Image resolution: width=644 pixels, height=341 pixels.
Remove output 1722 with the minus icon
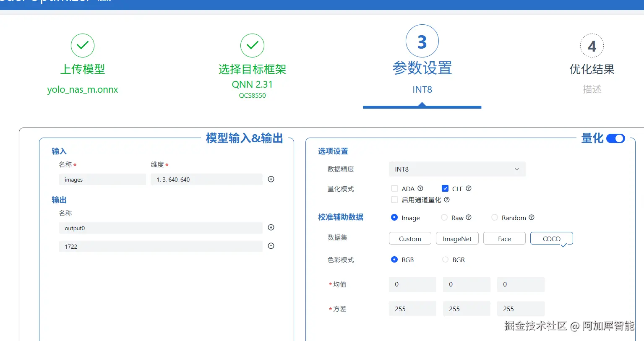click(x=271, y=246)
